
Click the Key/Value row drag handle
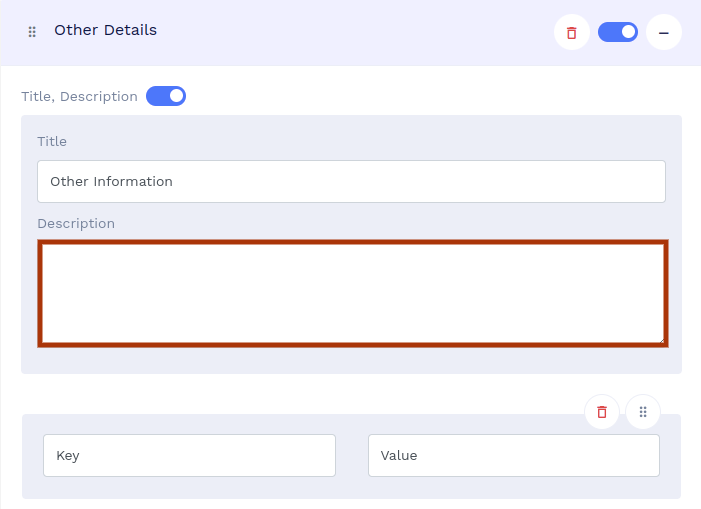643,412
